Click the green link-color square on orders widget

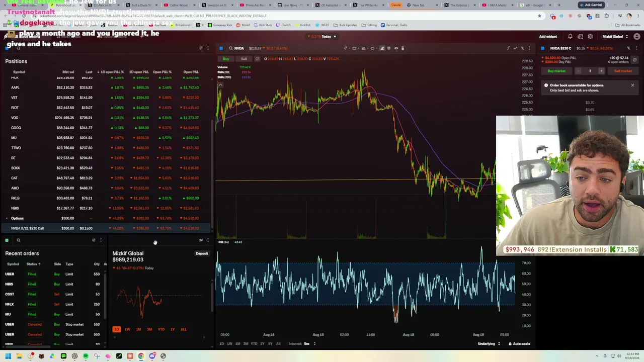coord(7,240)
